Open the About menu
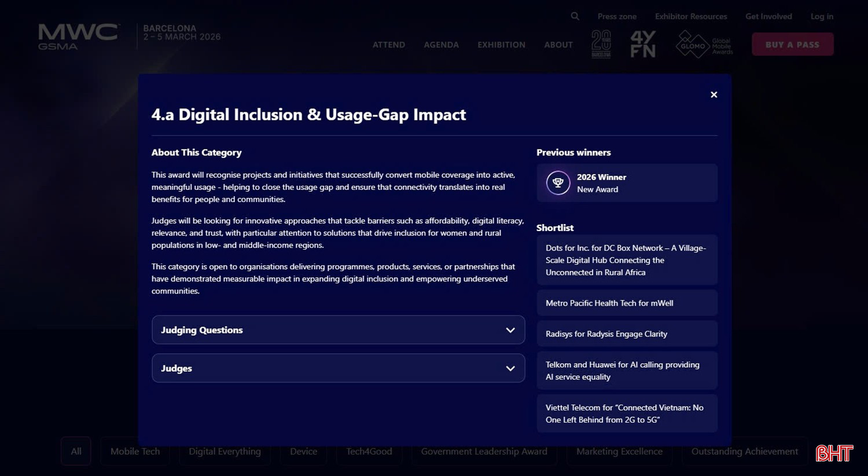Viewport: 868px width, 476px height. 558,45
